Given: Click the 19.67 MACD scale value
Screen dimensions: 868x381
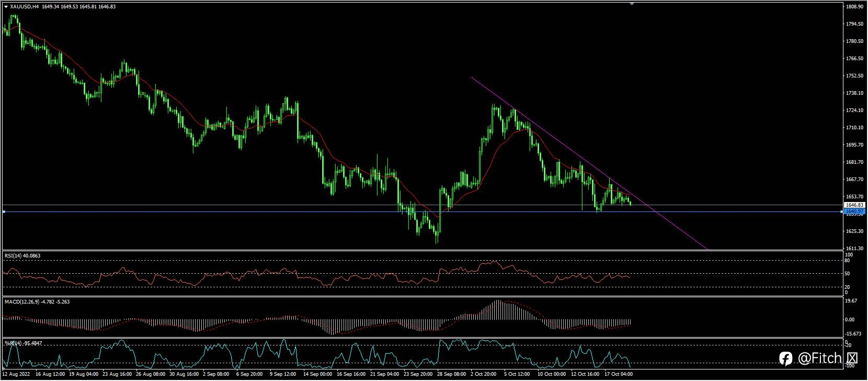Looking at the screenshot, I should (x=851, y=301).
